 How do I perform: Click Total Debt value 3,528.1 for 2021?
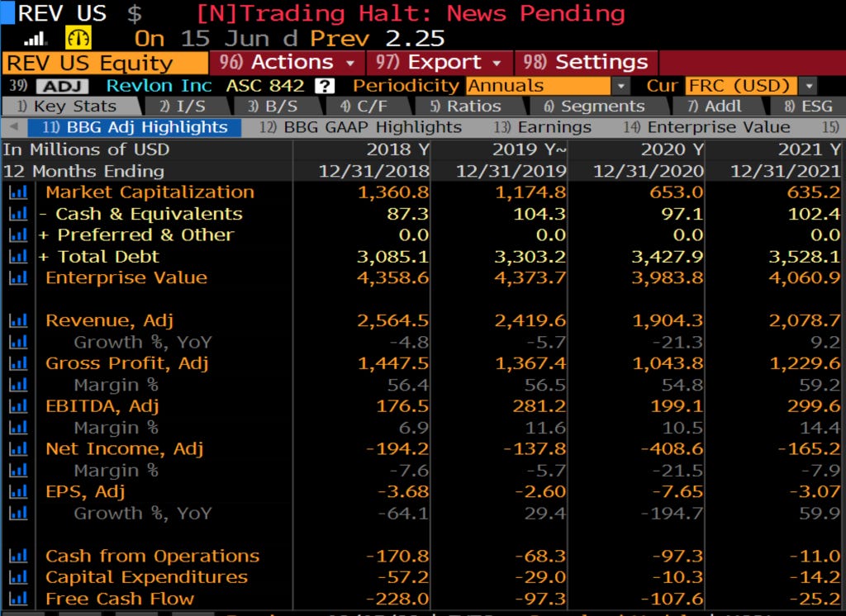(805, 256)
